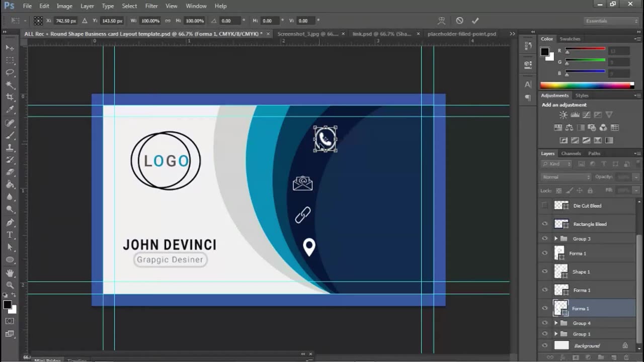Add a Brightness/Contrast adjustment

coord(563,115)
